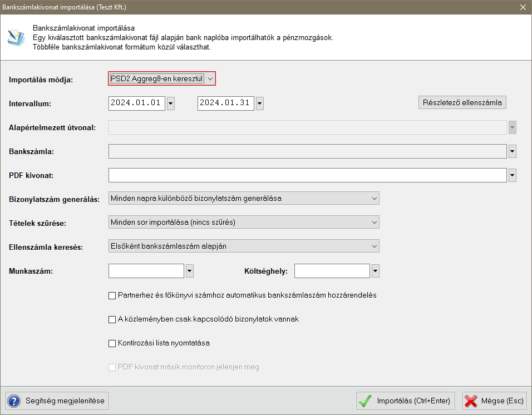Expand the PDF kivonat browse arrow
Viewport: 532px width, 415px height.
(x=512, y=175)
